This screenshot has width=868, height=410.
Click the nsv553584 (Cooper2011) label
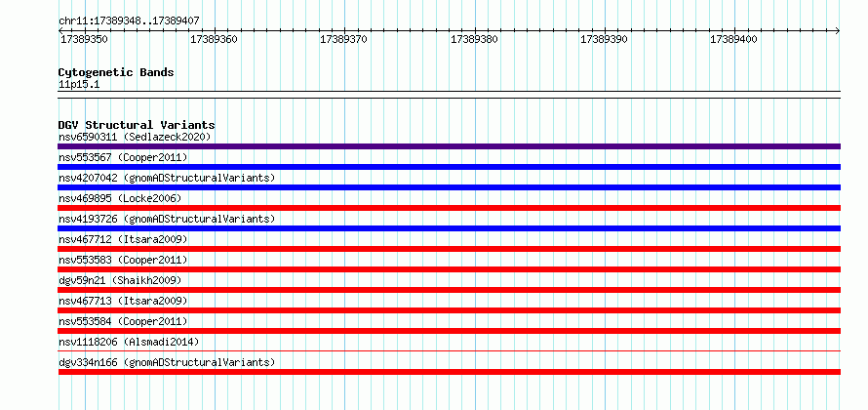tap(123, 321)
